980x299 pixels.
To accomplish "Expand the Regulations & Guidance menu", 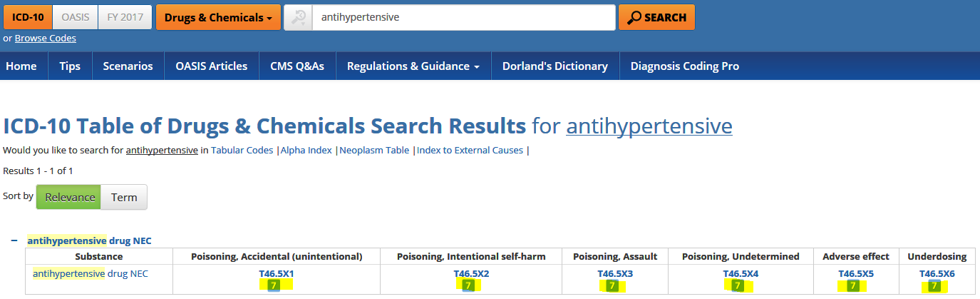I will (x=413, y=66).
